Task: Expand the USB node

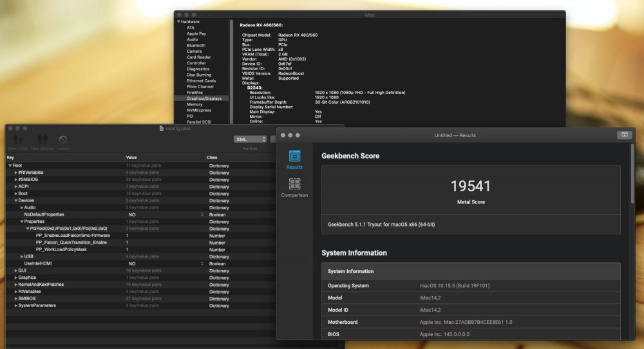Action: point(22,256)
